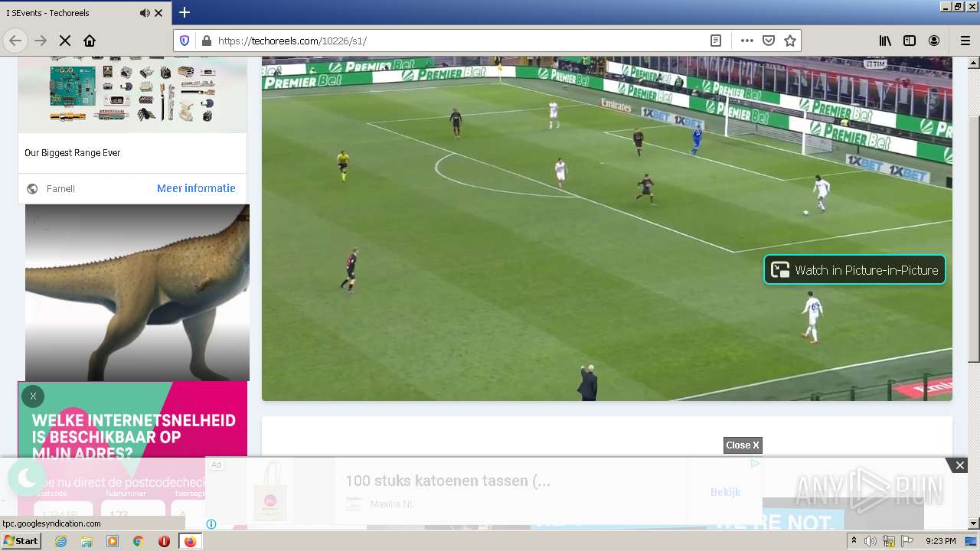This screenshot has height=551, width=980.
Task: Open the Firefox account icon
Action: (934, 41)
